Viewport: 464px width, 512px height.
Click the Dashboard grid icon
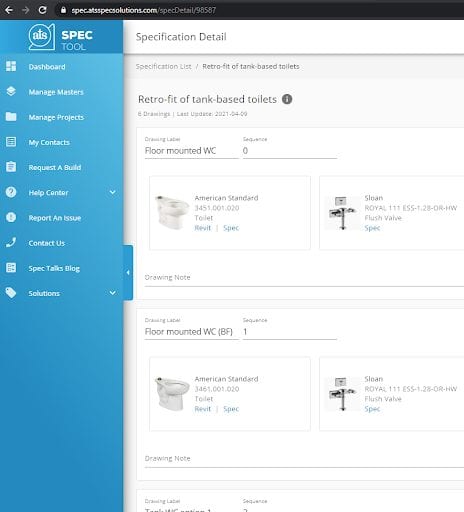(x=11, y=66)
